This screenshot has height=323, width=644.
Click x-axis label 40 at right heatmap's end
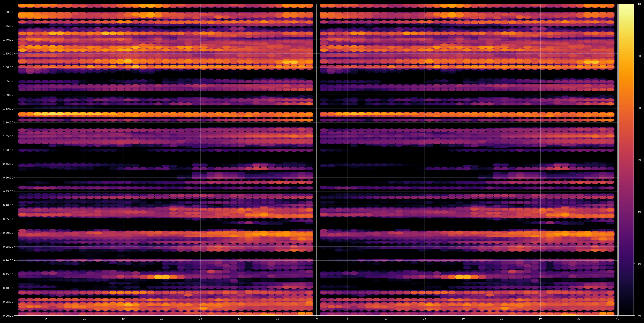[x=618, y=319]
